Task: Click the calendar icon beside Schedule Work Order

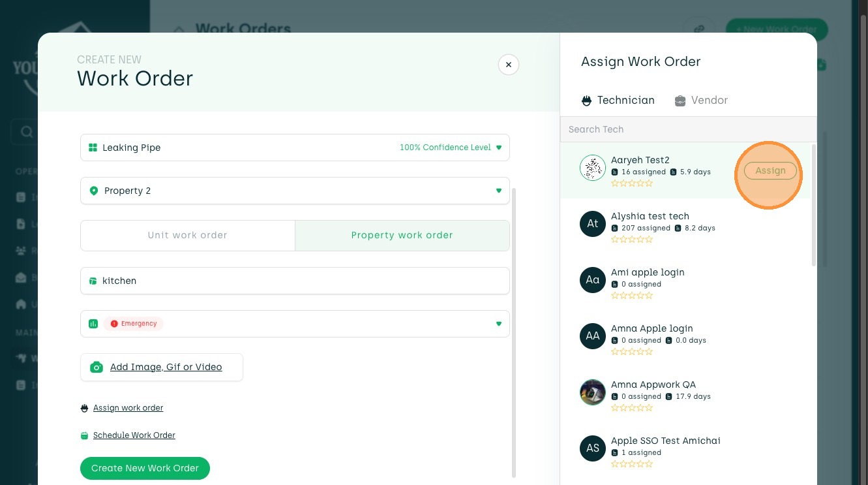Action: coord(84,435)
